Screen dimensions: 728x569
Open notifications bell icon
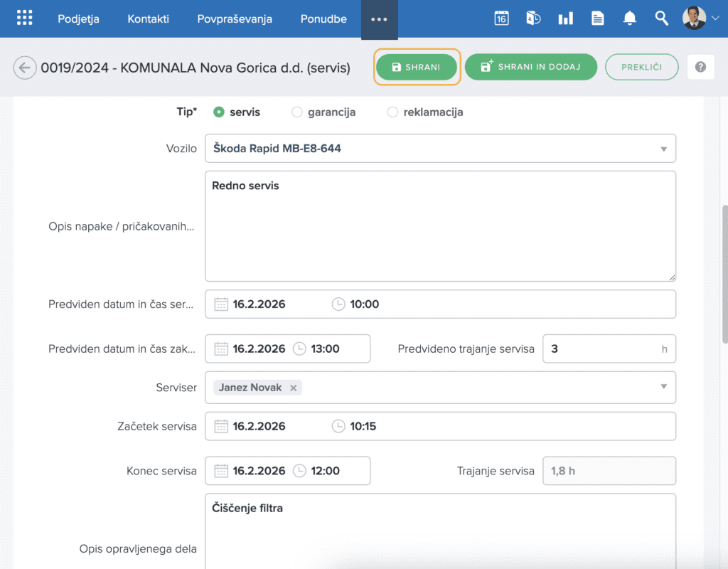point(629,18)
